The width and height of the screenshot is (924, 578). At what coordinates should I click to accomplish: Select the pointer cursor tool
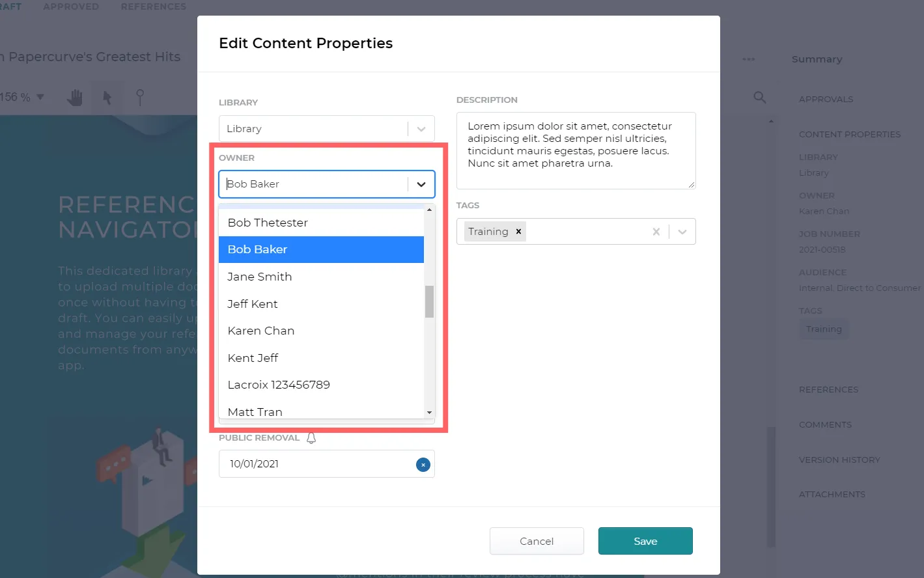click(107, 98)
